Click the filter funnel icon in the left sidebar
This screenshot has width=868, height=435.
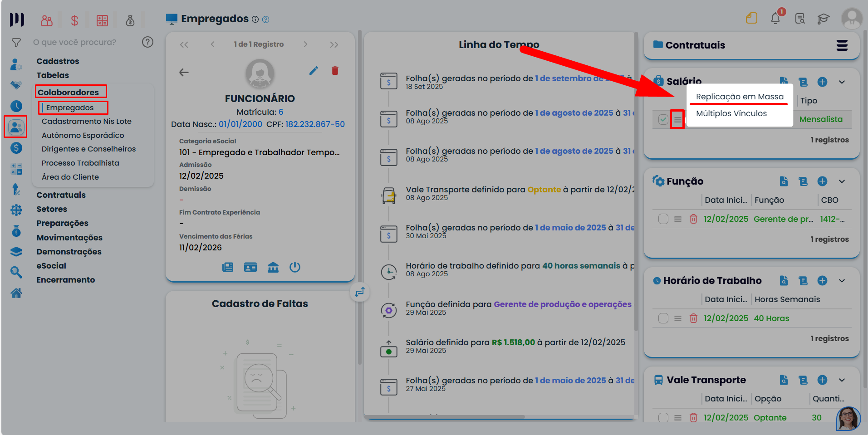tap(16, 43)
